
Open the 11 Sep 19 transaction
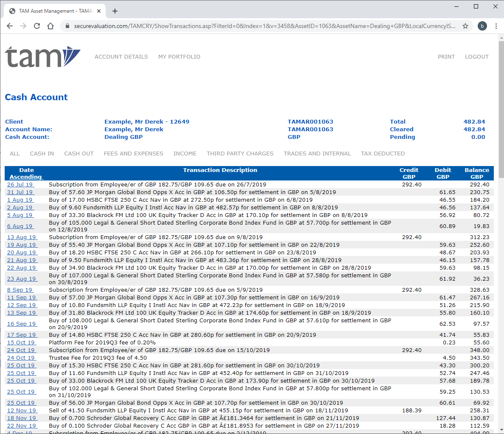point(22,298)
